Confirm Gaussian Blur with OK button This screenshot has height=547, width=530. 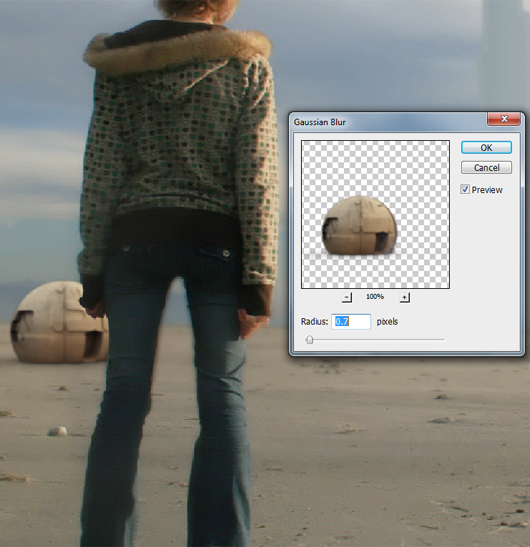(x=486, y=148)
